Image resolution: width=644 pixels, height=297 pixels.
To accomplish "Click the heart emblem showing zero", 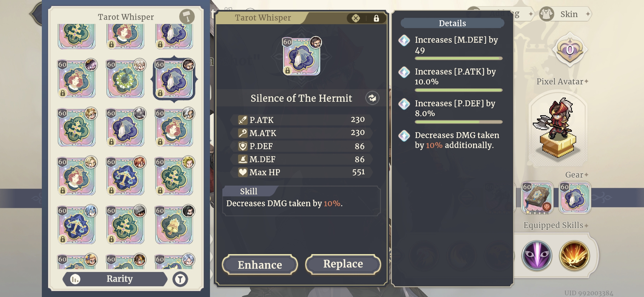I will [570, 50].
